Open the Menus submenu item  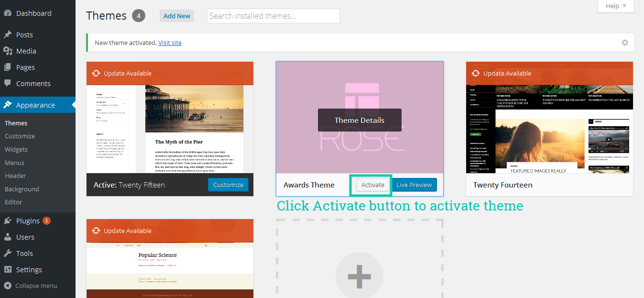14,163
